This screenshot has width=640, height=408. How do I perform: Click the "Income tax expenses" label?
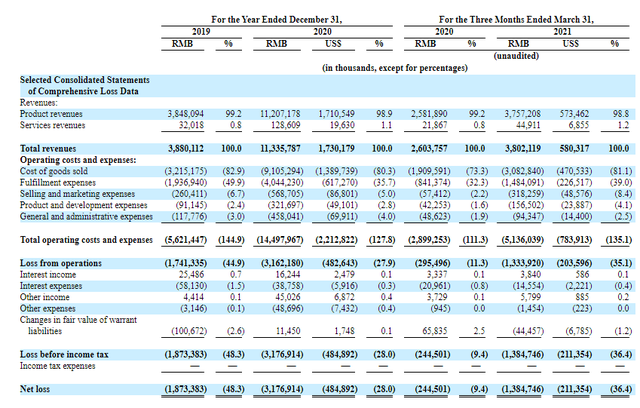click(58, 366)
